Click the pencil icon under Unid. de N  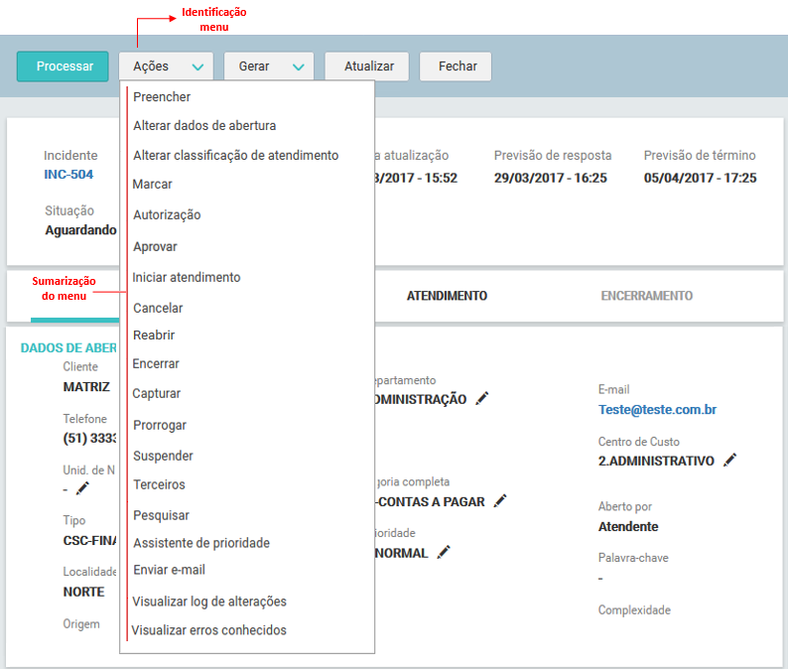[82, 488]
